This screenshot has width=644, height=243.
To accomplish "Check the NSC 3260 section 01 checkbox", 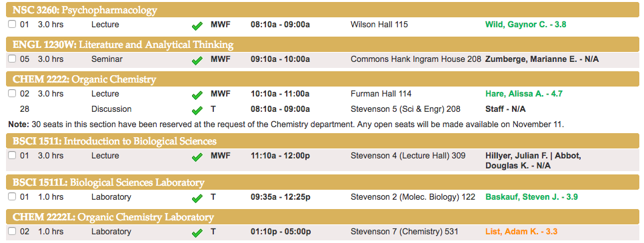I will [12, 24].
